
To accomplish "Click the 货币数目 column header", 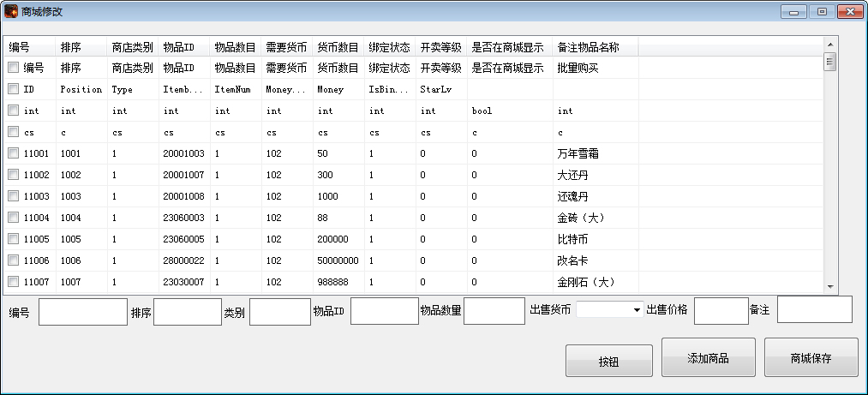I will pyautogui.click(x=338, y=46).
